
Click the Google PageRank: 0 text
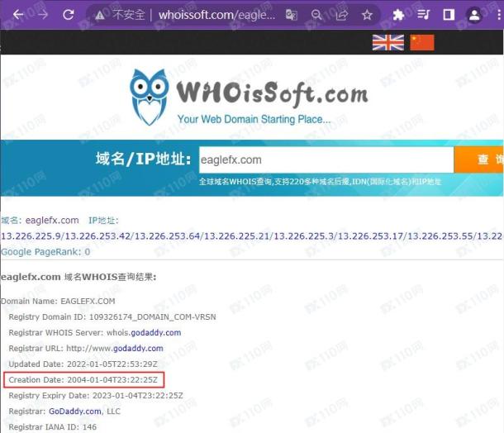pyautogui.click(x=45, y=252)
